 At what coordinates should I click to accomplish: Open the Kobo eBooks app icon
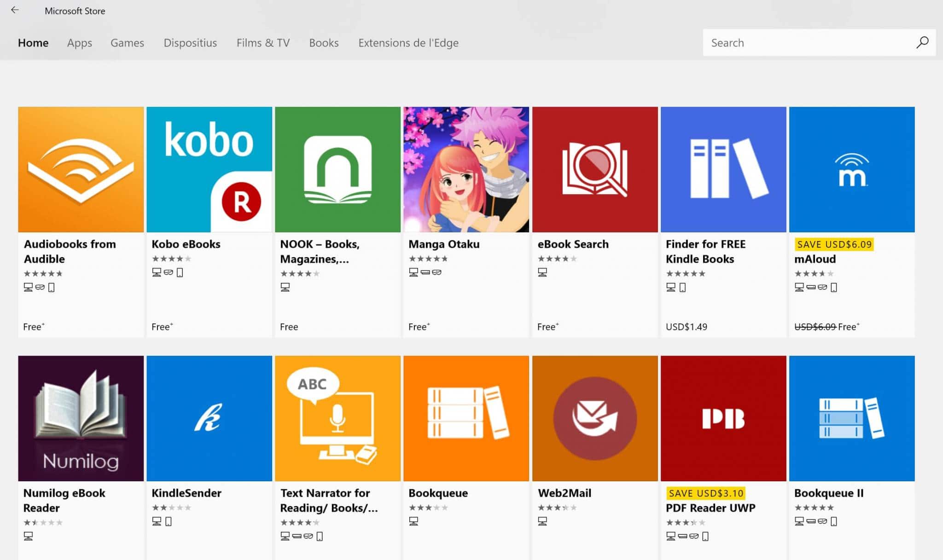[x=210, y=169]
